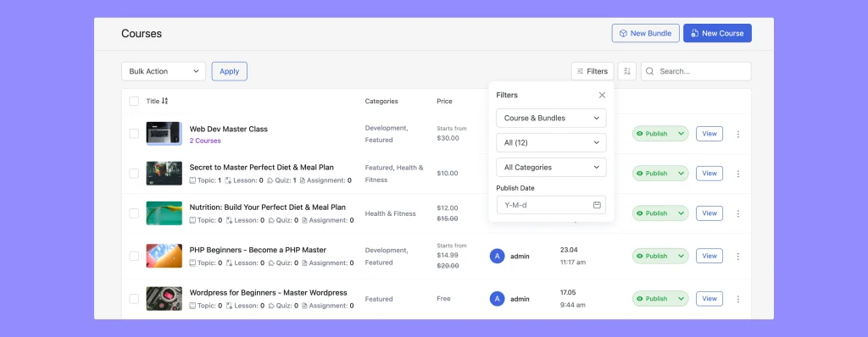Click the admin avatar in Wordpress row
868x337 pixels.
coord(497,299)
